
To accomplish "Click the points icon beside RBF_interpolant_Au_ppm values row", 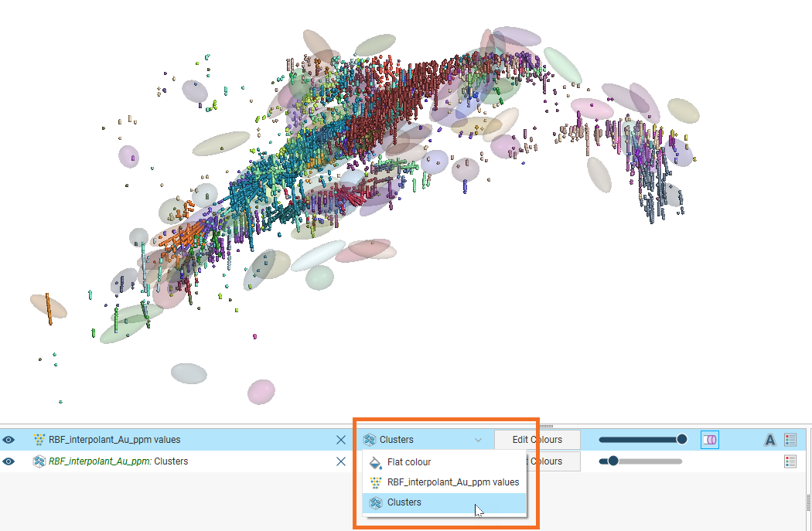I will click(39, 440).
